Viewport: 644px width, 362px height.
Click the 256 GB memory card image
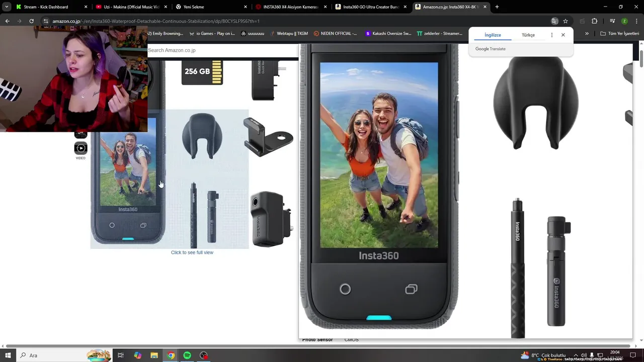(x=202, y=72)
